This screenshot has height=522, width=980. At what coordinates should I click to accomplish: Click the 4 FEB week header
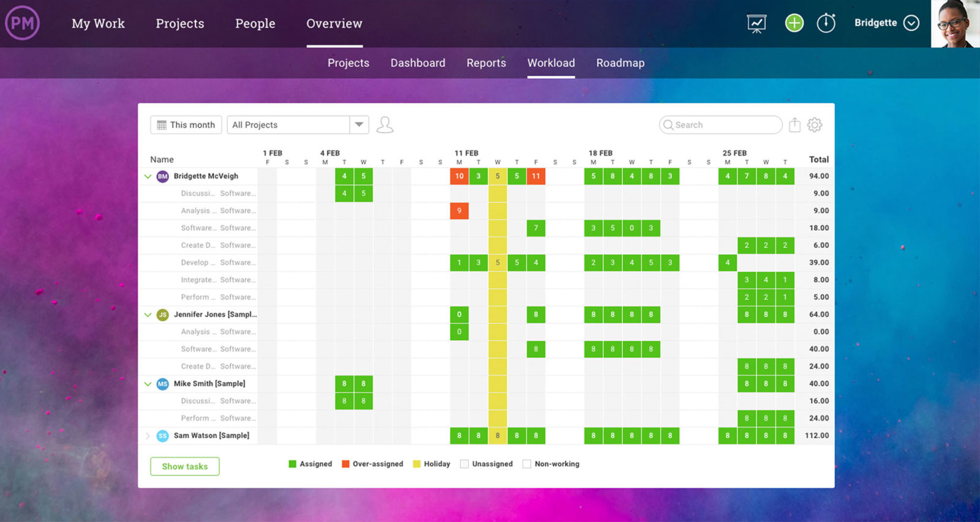330,153
